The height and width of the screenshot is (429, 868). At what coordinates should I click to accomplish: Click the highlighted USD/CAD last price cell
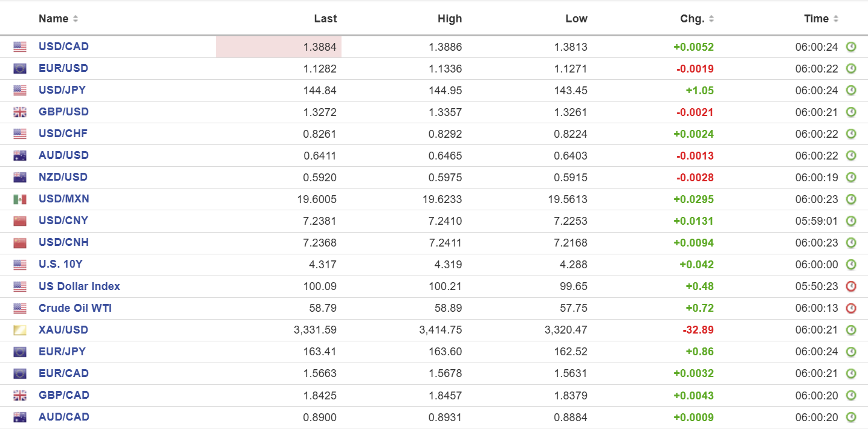[x=279, y=47]
